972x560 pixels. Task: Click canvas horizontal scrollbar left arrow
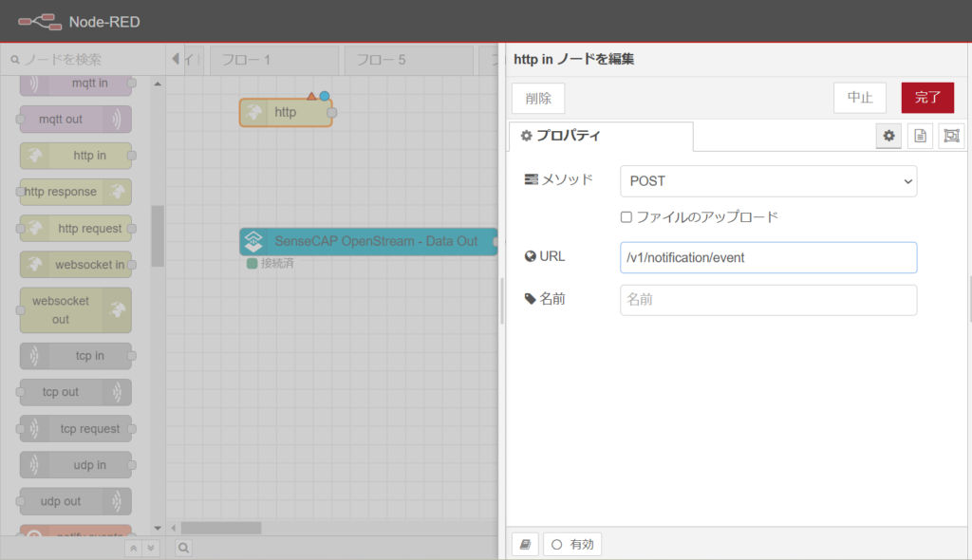pos(174,529)
